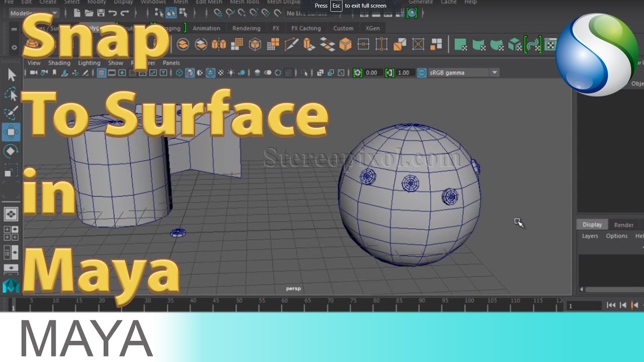This screenshot has height=362, width=644.
Task: Toggle the viewport grid display
Action: (102, 73)
